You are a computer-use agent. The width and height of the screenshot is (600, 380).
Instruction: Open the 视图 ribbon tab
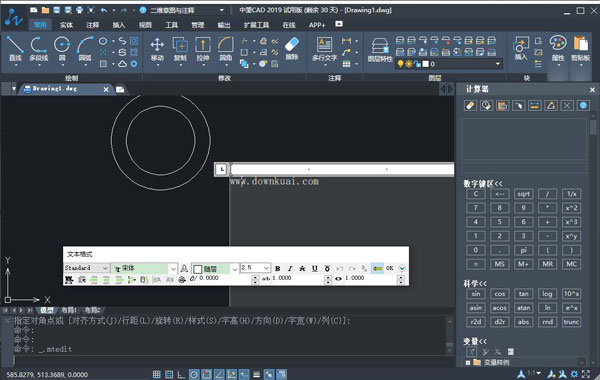[145, 25]
